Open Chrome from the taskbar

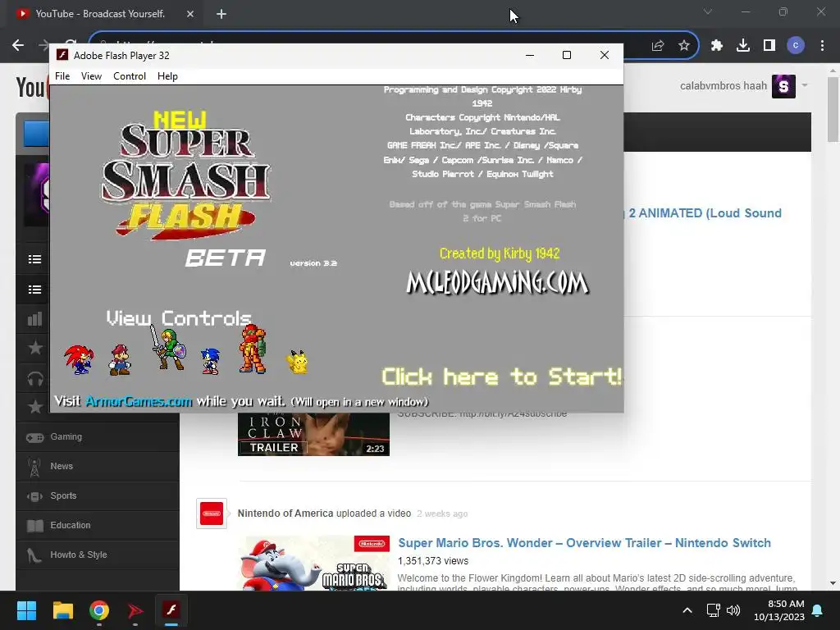coord(99,610)
